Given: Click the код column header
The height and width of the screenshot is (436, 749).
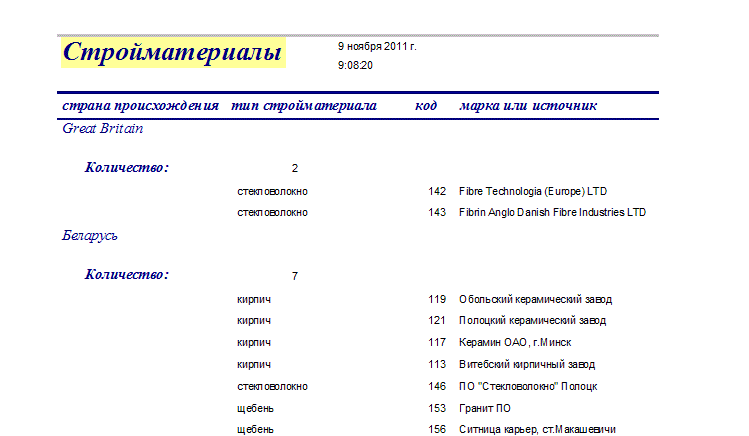Looking at the screenshot, I should tap(426, 105).
